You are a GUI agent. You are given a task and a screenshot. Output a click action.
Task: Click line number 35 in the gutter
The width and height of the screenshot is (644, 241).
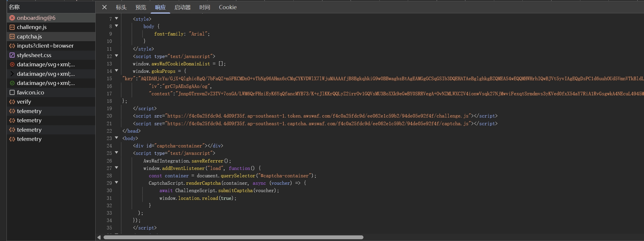(110, 228)
